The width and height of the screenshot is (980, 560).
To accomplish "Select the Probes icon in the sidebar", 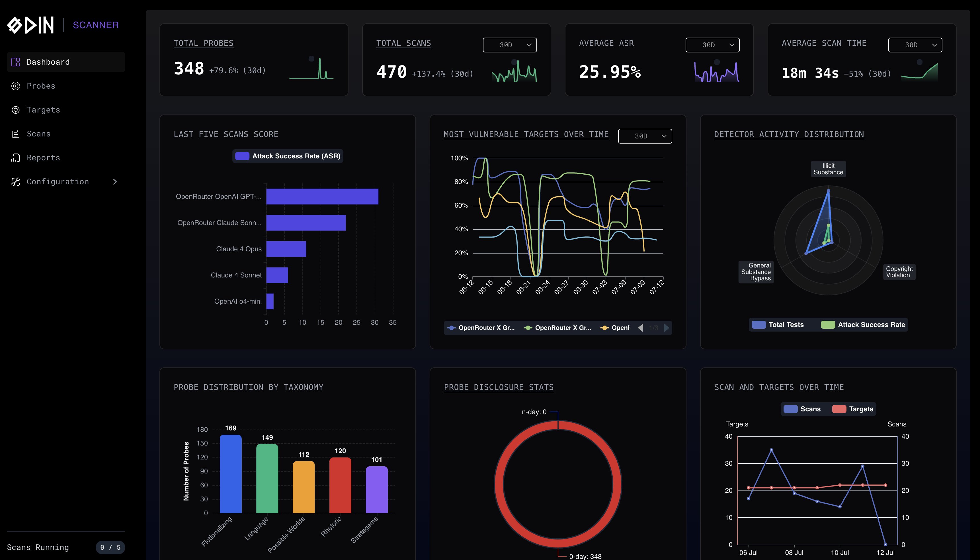I will [15, 86].
